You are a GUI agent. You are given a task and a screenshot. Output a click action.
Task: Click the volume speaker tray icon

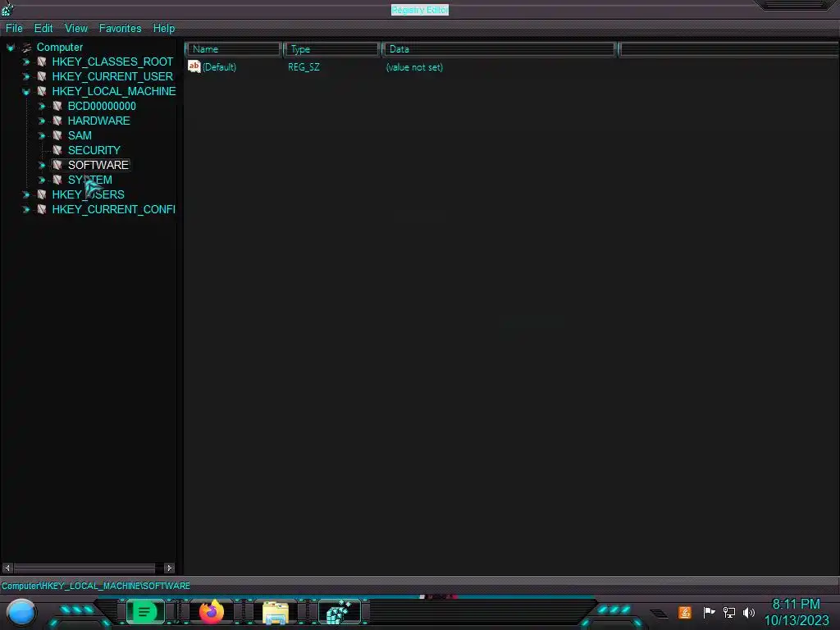[748, 612]
